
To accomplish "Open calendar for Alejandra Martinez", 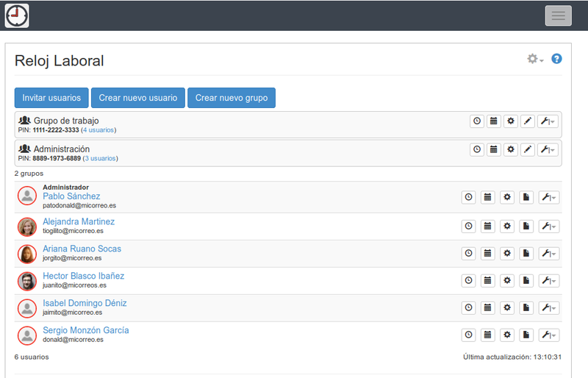I will point(487,225).
